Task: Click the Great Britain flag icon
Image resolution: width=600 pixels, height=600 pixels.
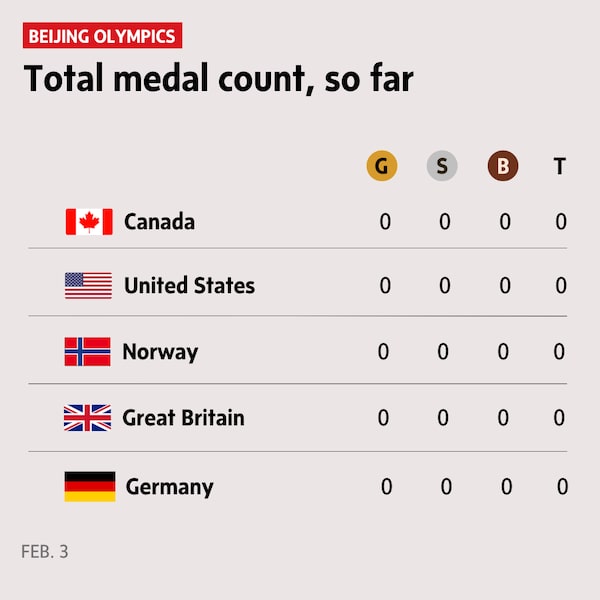Action: tap(88, 418)
